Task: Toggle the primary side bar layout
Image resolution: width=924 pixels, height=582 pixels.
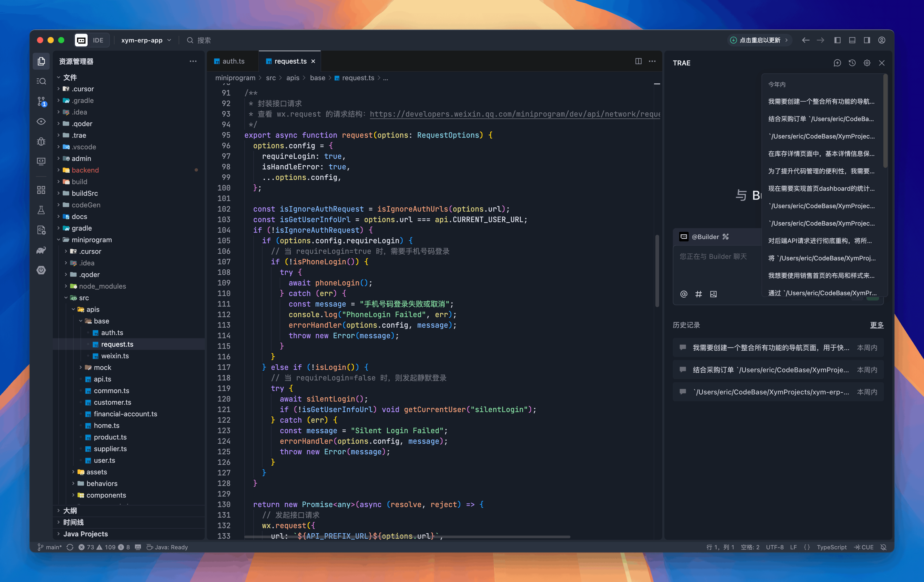Action: coord(837,40)
